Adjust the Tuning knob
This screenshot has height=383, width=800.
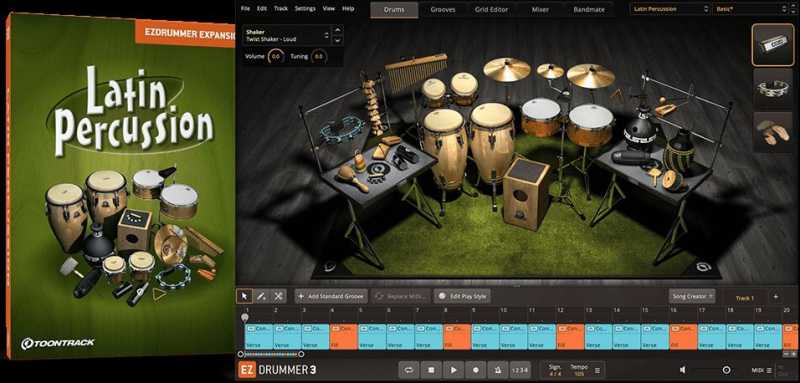pos(319,57)
